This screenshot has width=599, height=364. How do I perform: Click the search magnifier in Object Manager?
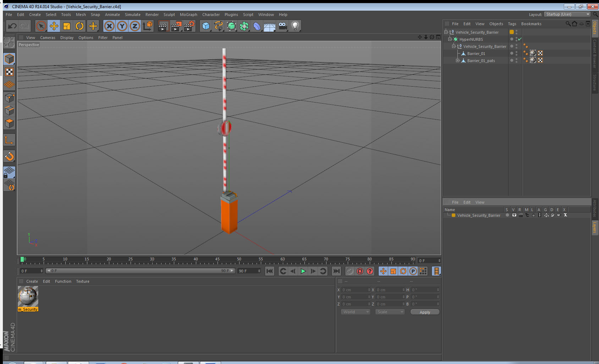pyautogui.click(x=568, y=24)
